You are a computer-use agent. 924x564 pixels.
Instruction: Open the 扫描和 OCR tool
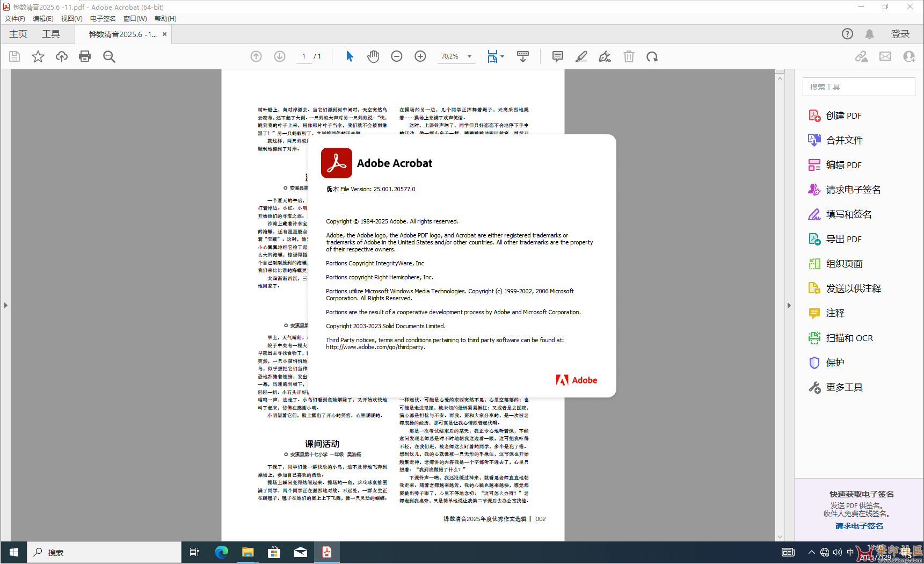pos(849,338)
